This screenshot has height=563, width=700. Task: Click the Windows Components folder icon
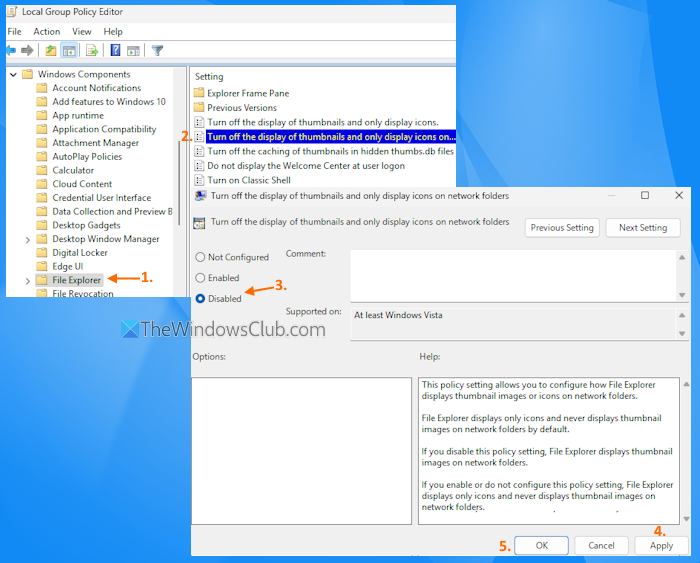pyautogui.click(x=28, y=74)
